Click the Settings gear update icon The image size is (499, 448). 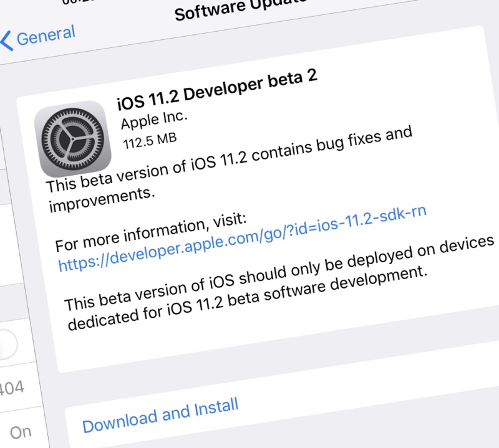click(x=73, y=139)
